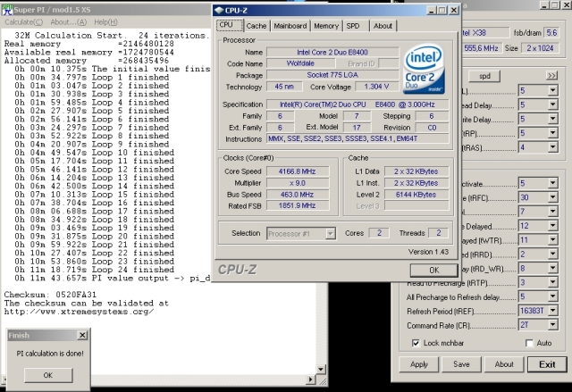
Task: Click the Rated FSB 1851.9 MHz value
Action: pos(298,206)
